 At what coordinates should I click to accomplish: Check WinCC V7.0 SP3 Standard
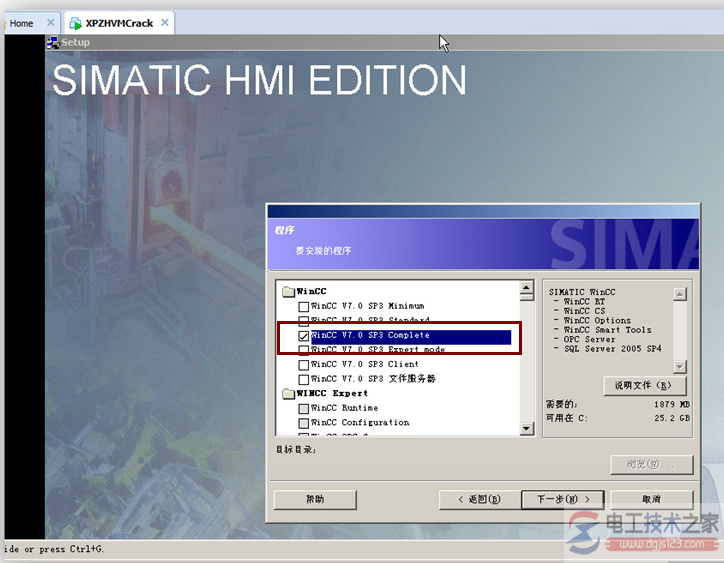coord(303,320)
